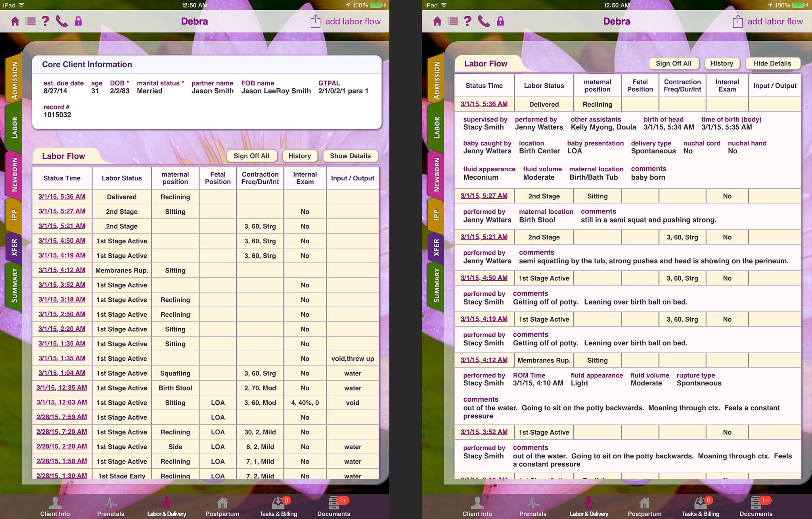Open Tasks & Billing tab in left screen
Image resolution: width=812 pixels, height=519 pixels.
coord(278,507)
